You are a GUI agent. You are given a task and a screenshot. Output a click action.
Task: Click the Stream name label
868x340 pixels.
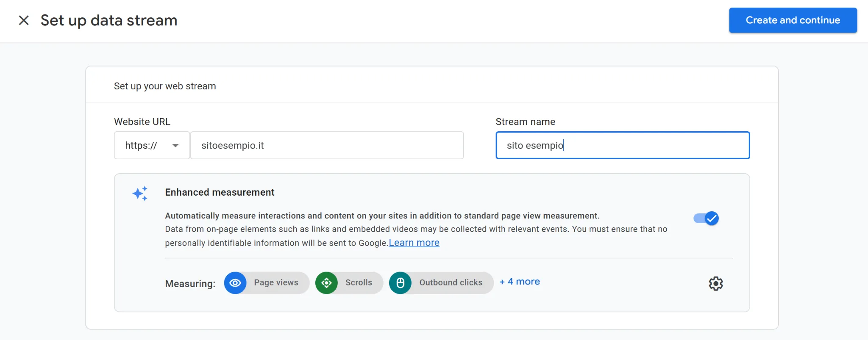525,122
